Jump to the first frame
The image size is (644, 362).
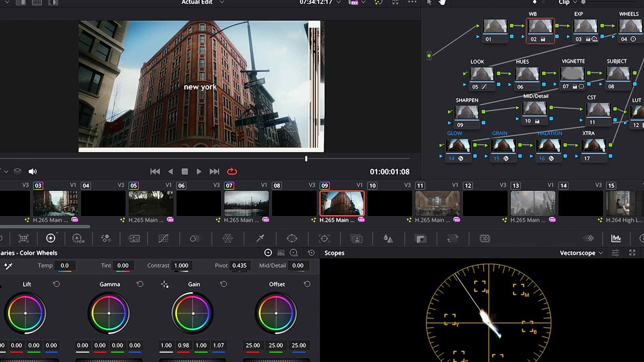[x=155, y=172]
